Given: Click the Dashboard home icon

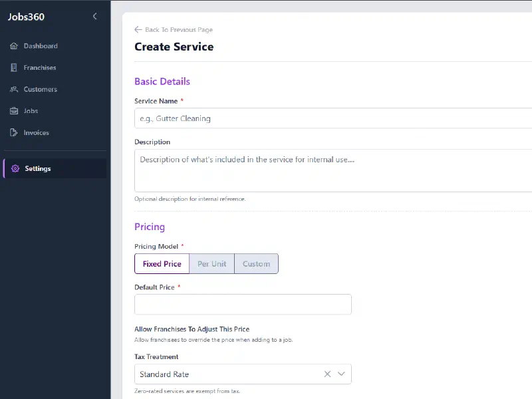Looking at the screenshot, I should tap(14, 46).
